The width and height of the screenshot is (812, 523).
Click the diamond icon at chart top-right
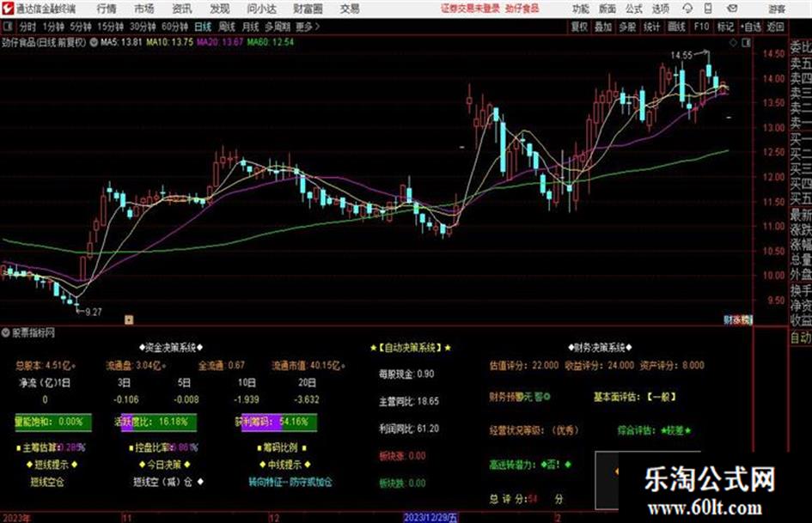point(733,42)
